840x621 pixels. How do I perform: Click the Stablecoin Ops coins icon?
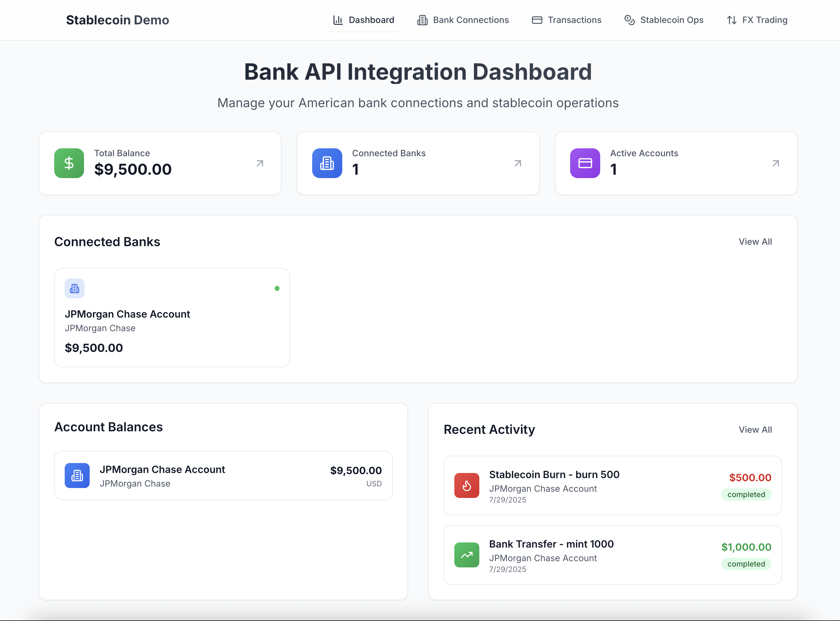(x=629, y=20)
